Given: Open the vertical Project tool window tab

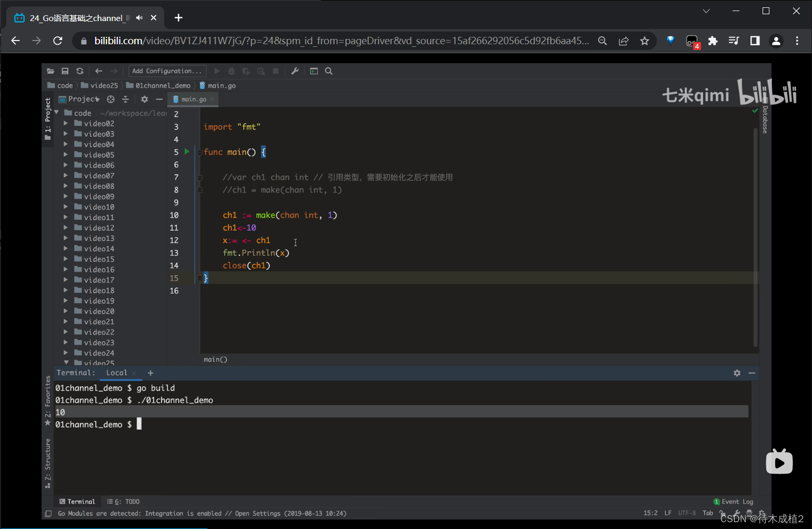Looking at the screenshot, I should point(48,118).
